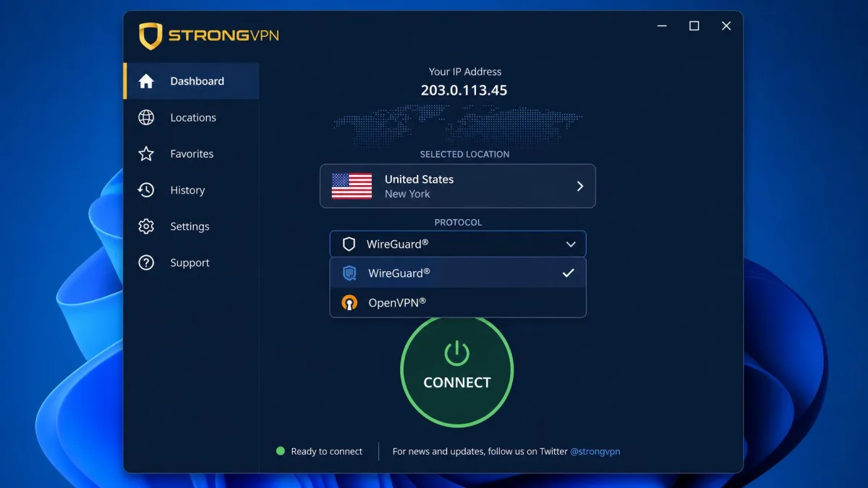Click the United States flag icon
This screenshot has height=488, width=868.
pos(352,186)
